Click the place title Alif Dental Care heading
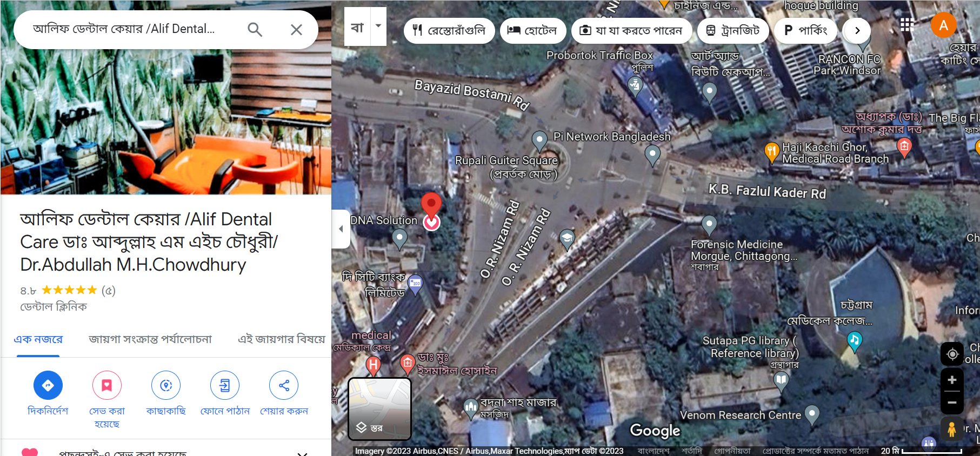 click(x=149, y=242)
